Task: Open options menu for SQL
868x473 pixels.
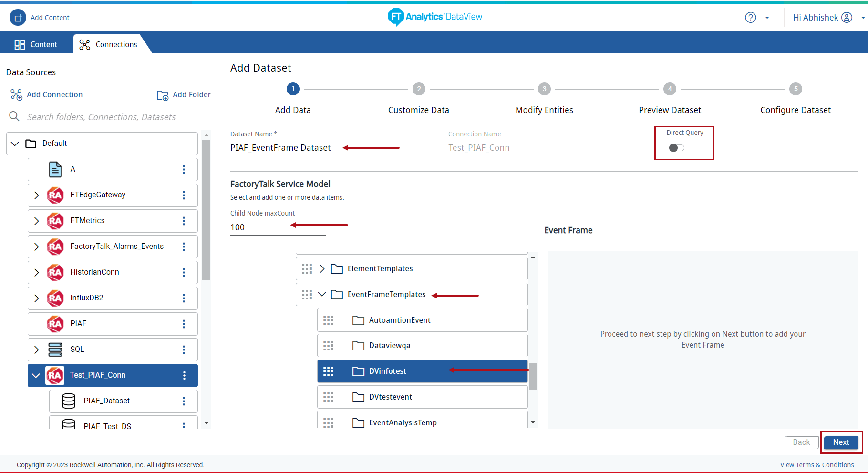Action: (184, 350)
